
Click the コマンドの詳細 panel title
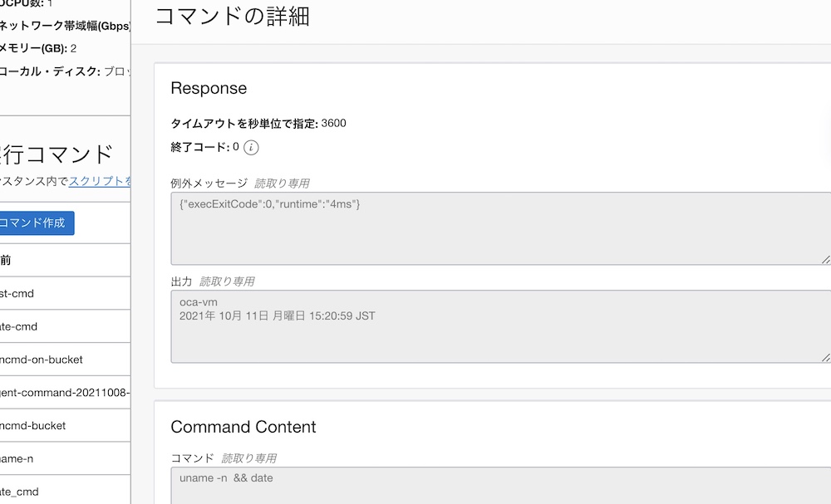tap(233, 17)
